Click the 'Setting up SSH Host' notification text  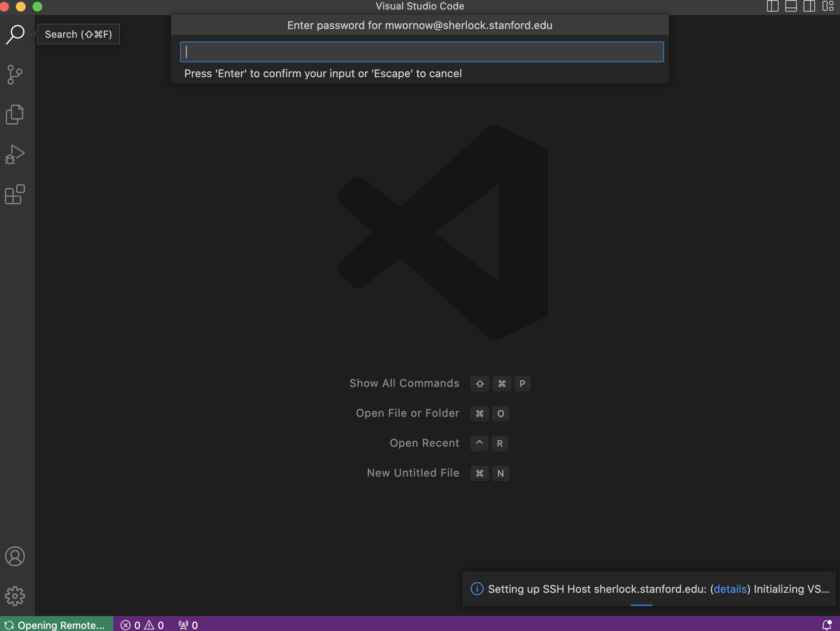(659, 589)
